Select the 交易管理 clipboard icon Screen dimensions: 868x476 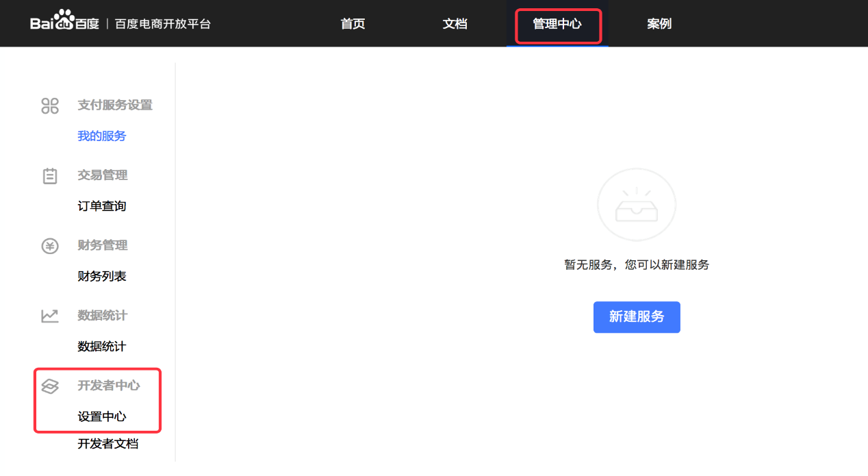pos(49,175)
